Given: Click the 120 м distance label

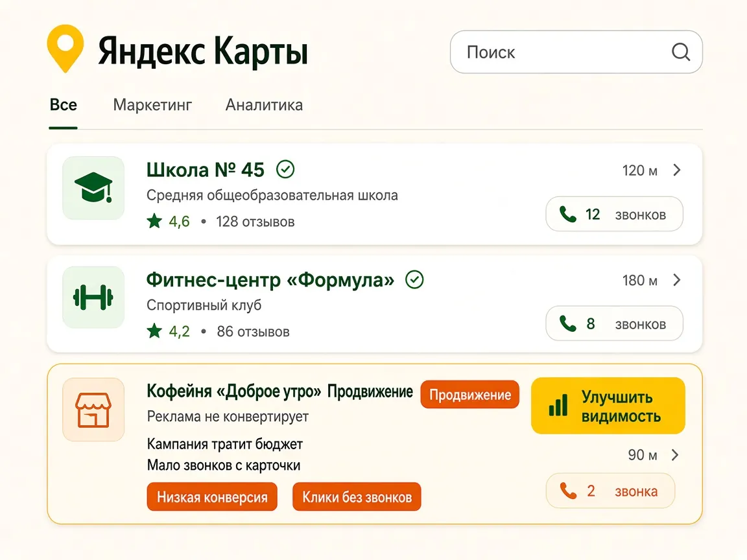Looking at the screenshot, I should tap(640, 170).
